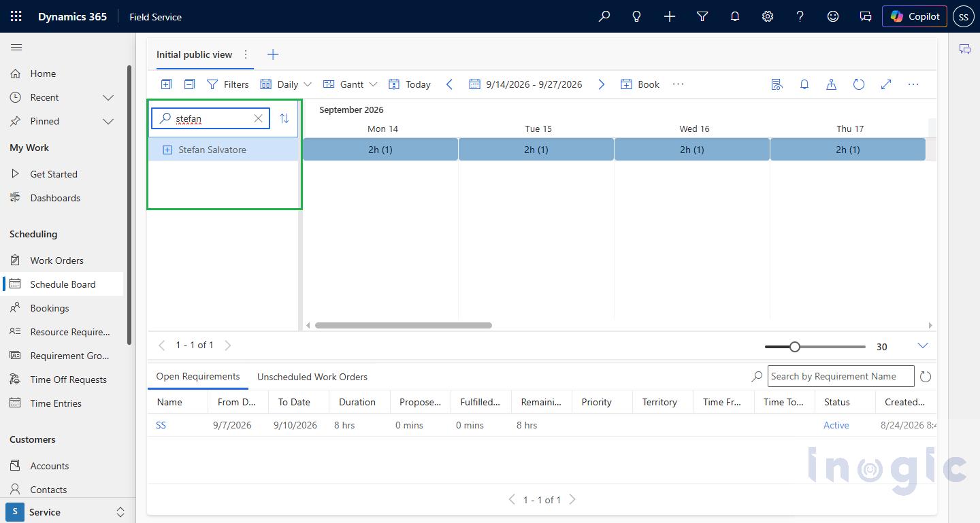The width and height of the screenshot is (980, 523).
Task: Switch to Unscheduled Work Orders tab
Action: point(312,377)
